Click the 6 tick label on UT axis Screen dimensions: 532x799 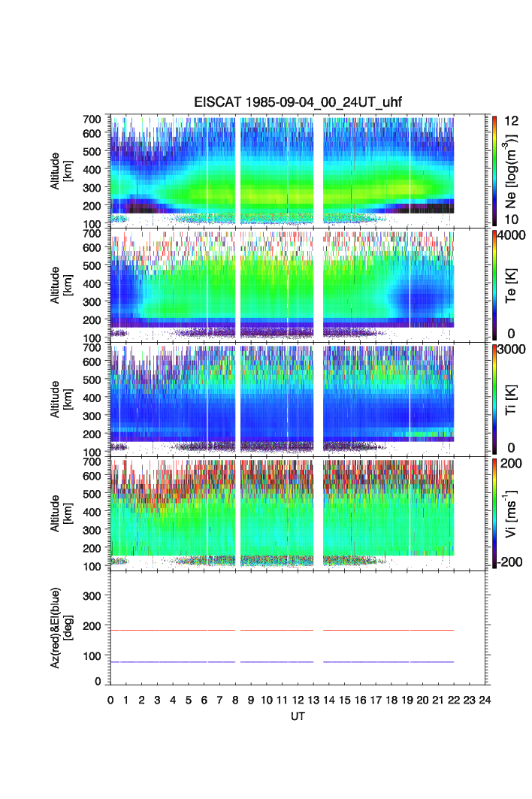tap(204, 701)
